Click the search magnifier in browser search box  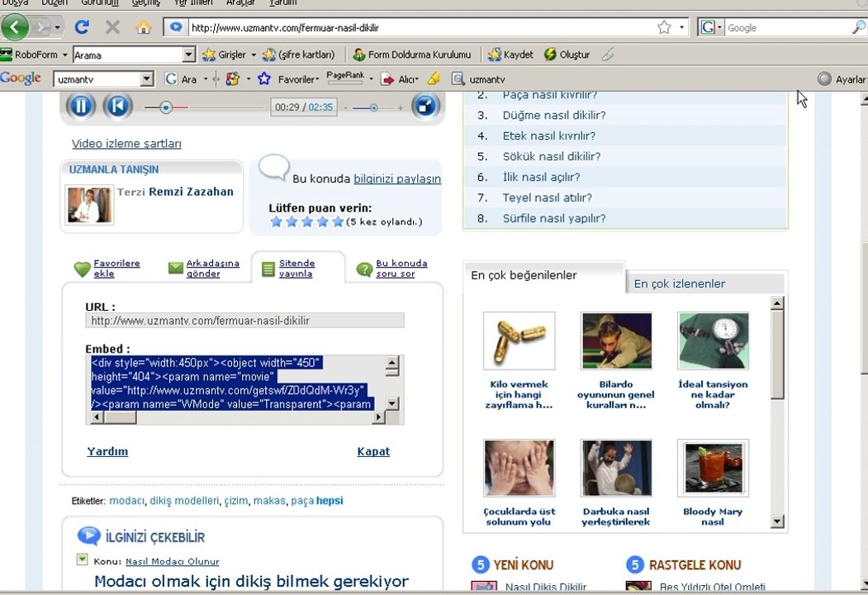(x=859, y=27)
